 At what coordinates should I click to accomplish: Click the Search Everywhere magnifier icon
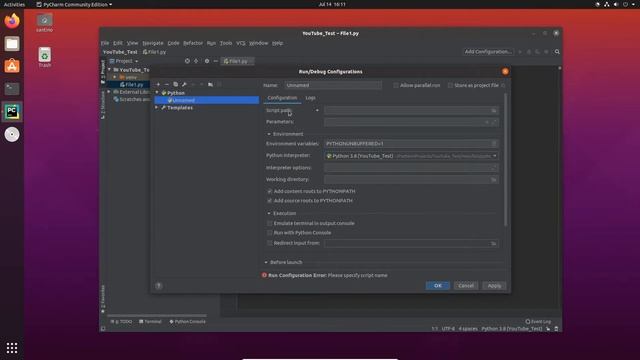557,52
